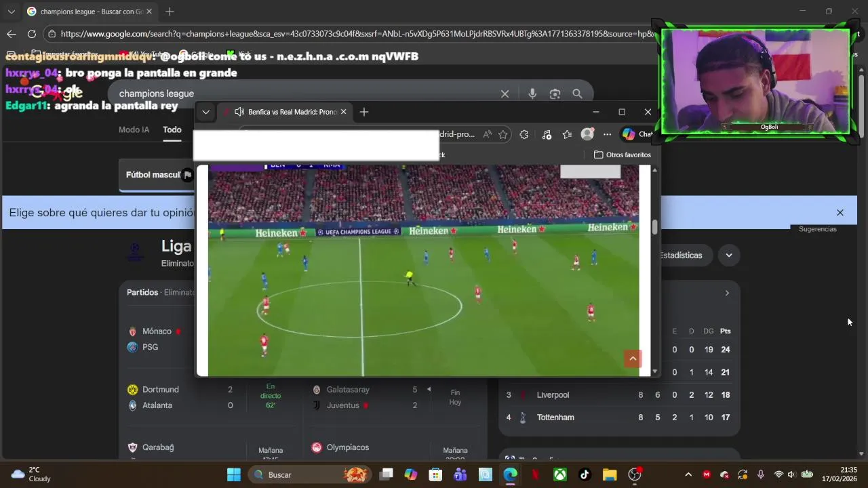Click the orange scroll-to-top button
Image resolution: width=868 pixels, height=488 pixels.
tap(633, 359)
